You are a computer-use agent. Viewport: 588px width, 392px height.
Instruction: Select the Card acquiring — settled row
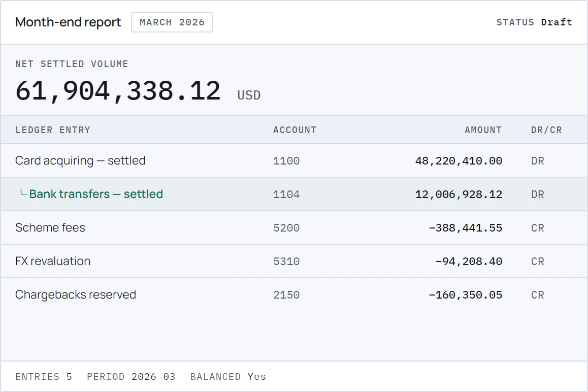click(294, 160)
